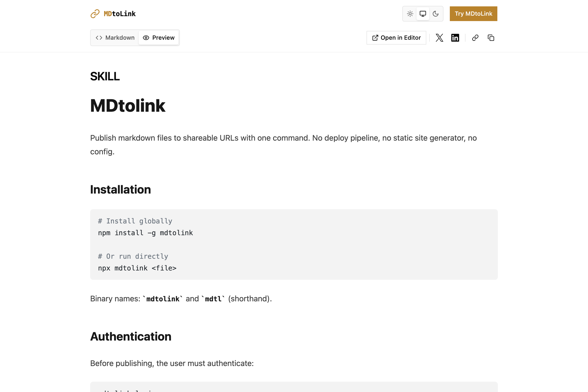Viewport: 588px width, 392px height.
Task: Switch theme to system using monitor toggle
Action: pyautogui.click(x=423, y=14)
